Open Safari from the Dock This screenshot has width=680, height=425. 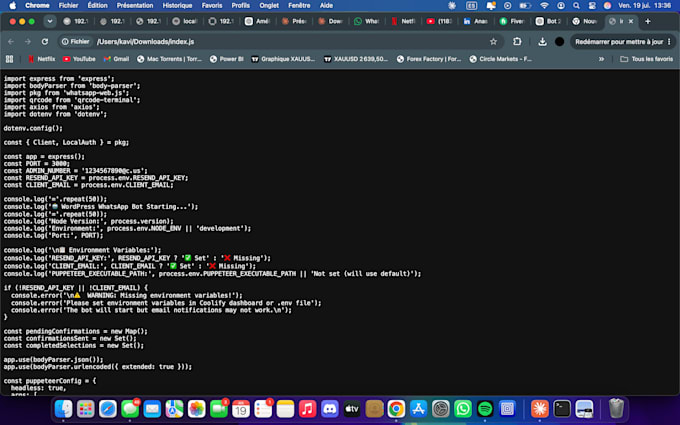tap(108, 409)
